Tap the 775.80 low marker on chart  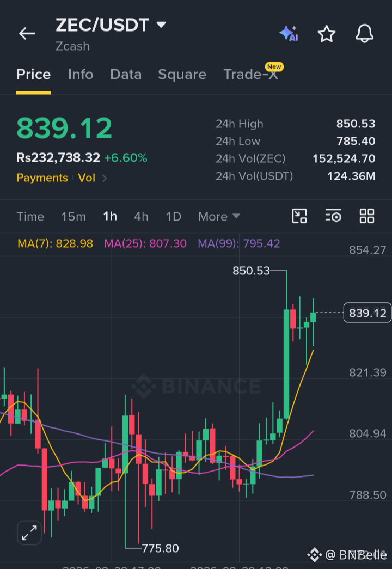tap(160, 548)
